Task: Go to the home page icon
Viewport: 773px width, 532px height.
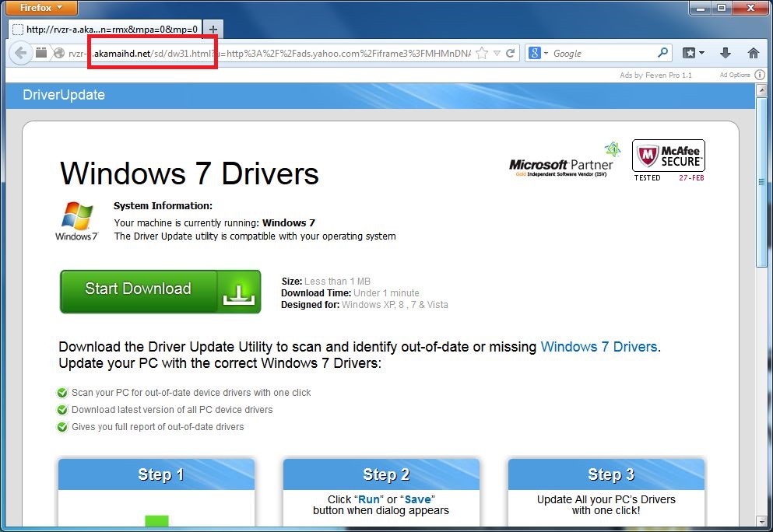Action: pos(754,53)
